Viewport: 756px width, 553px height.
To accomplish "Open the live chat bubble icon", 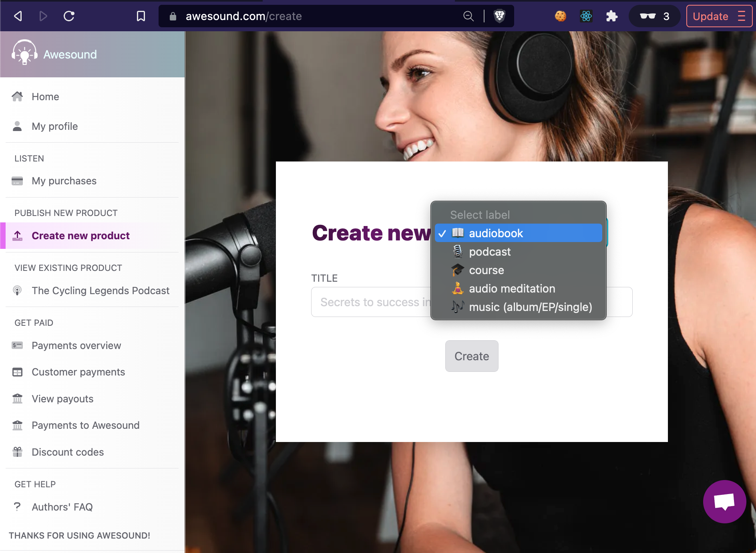I will click(x=724, y=501).
